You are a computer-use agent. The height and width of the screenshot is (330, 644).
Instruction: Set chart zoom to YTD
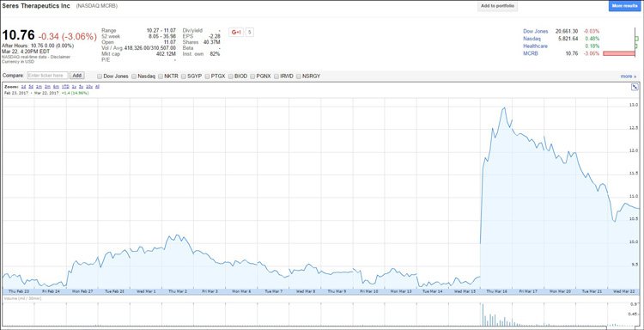65,87
